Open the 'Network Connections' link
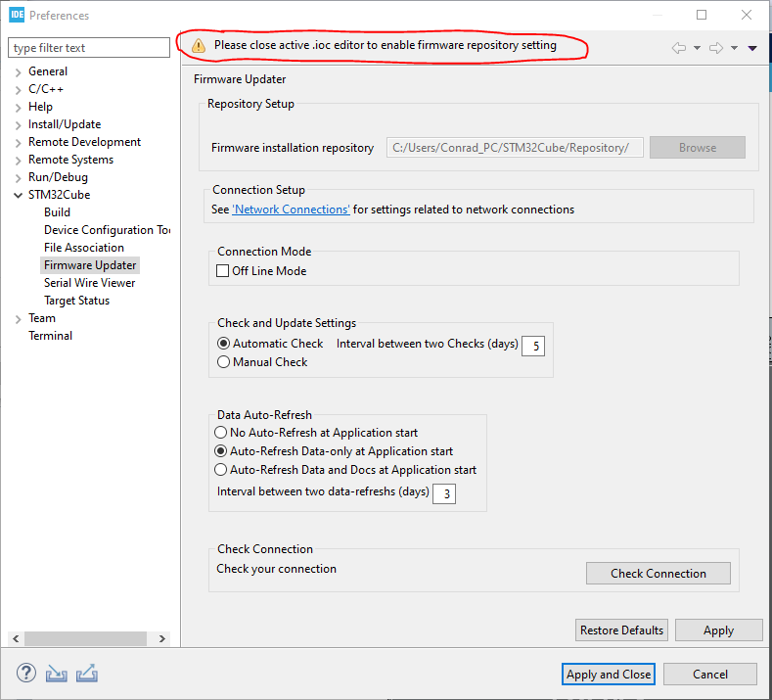The image size is (772, 700). click(x=291, y=210)
